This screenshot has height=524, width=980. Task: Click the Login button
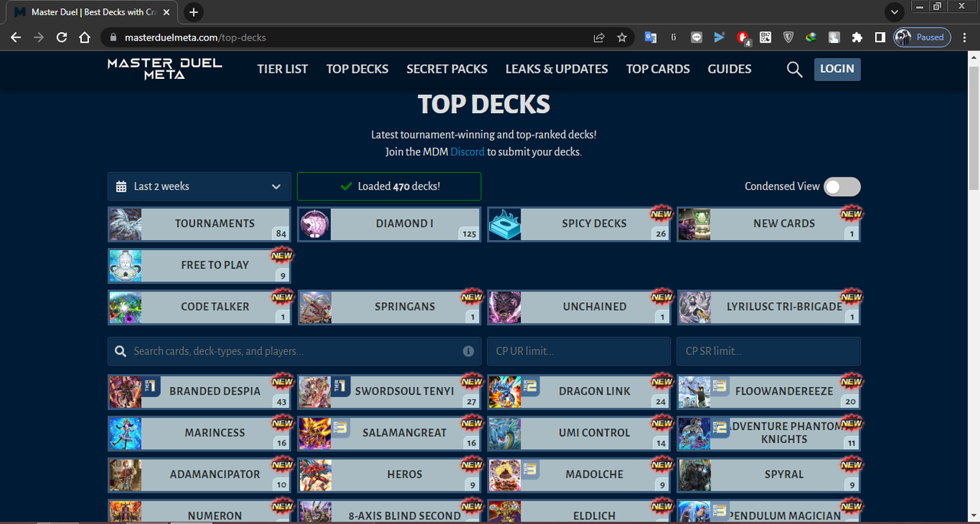tap(837, 69)
